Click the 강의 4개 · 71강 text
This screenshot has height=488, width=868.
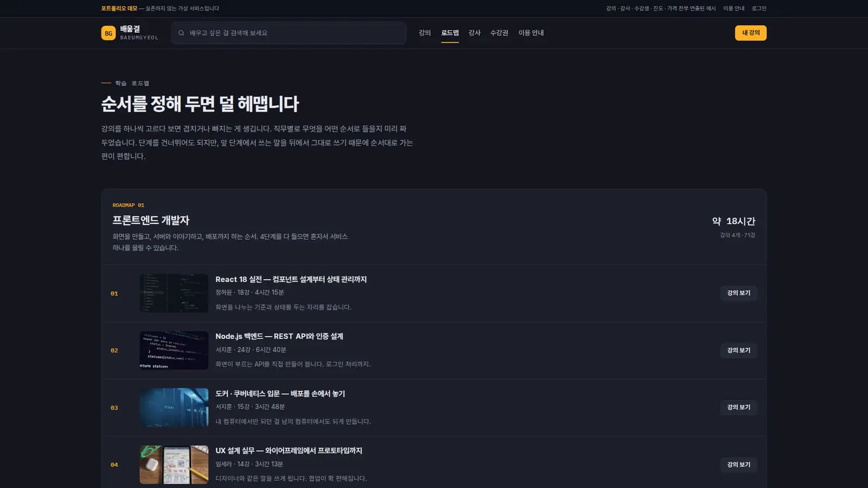737,235
